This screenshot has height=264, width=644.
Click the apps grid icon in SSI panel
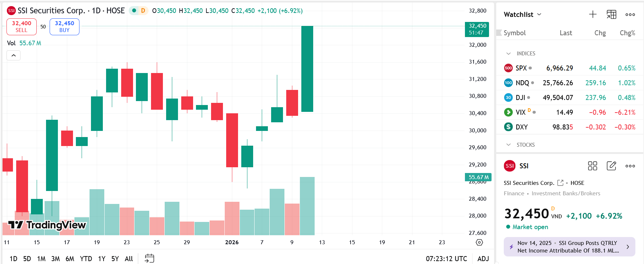593,166
